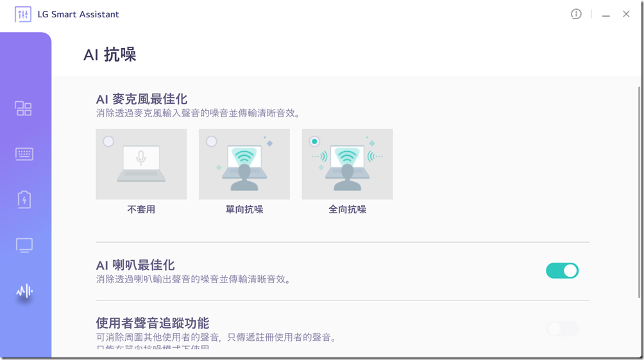The width and height of the screenshot is (644, 360).
Task: Open the display settings sidebar icon
Action: tap(24, 245)
